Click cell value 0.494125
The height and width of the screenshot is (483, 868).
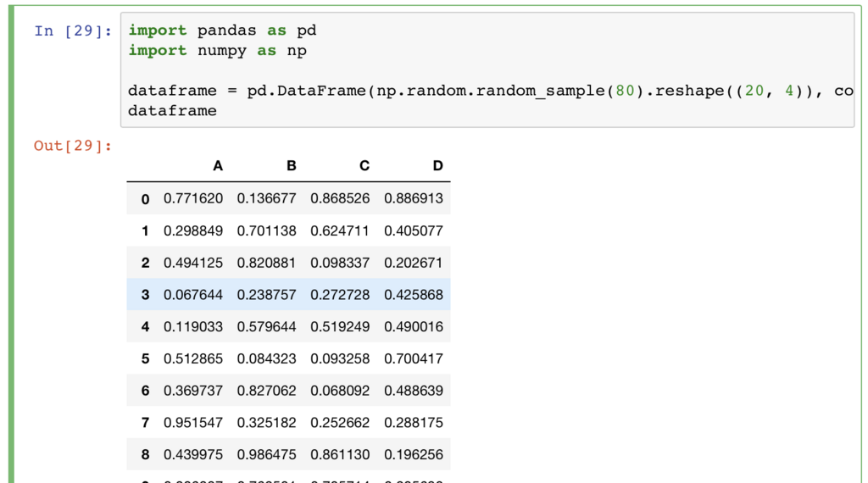click(x=193, y=263)
